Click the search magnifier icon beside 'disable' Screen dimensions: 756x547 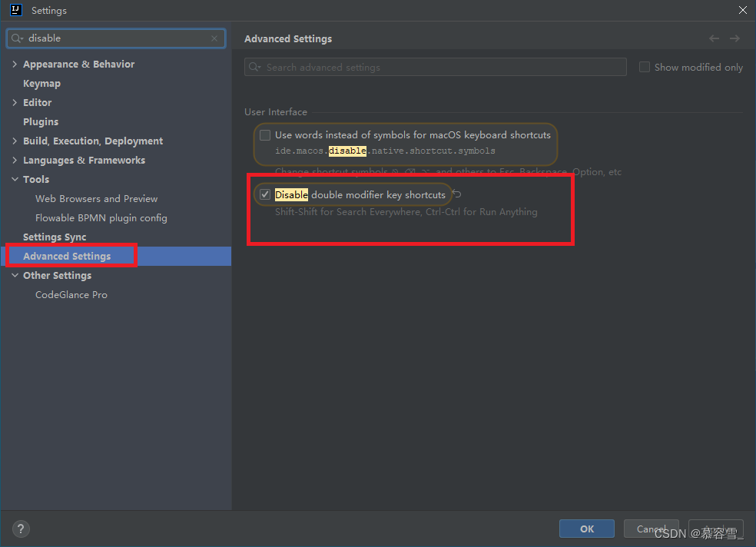tap(17, 38)
